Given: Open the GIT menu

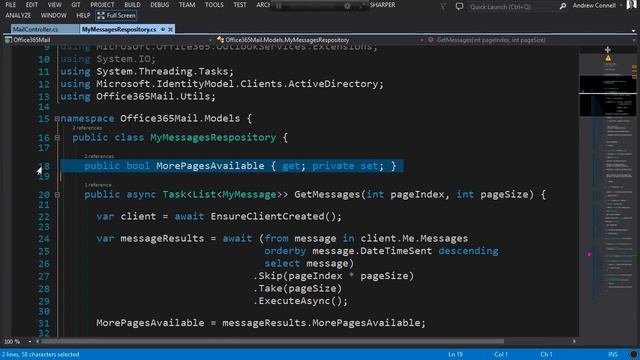Looking at the screenshot, I should tap(76, 5).
